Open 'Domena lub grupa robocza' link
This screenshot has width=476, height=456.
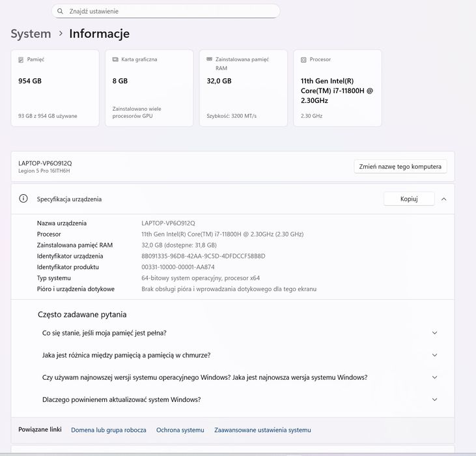[x=109, y=430]
